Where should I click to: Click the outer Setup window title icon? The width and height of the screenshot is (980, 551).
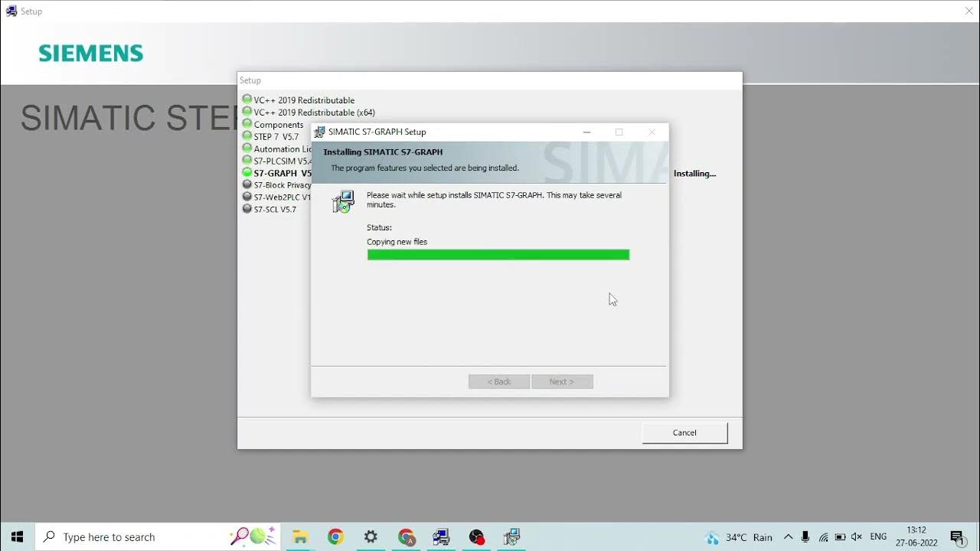(11, 11)
